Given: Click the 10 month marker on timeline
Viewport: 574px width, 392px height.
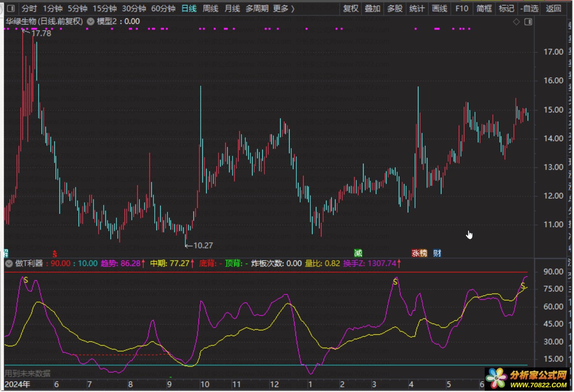Looking at the screenshot, I should click(205, 384).
